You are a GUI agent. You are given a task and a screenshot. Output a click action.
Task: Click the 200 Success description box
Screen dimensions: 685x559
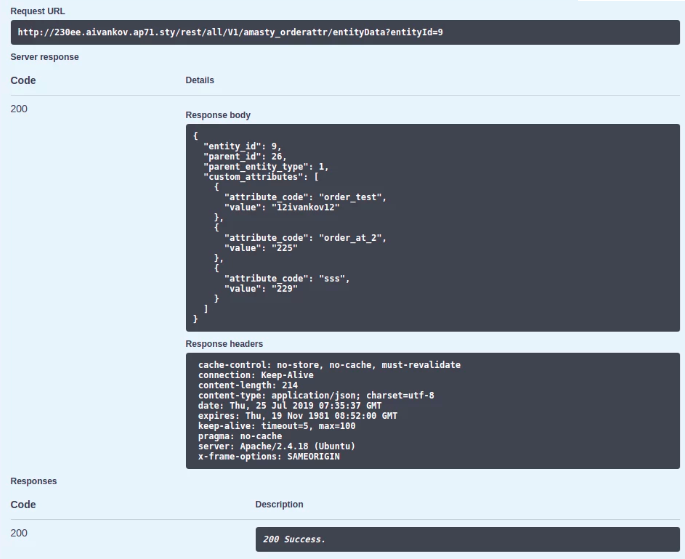(467, 539)
